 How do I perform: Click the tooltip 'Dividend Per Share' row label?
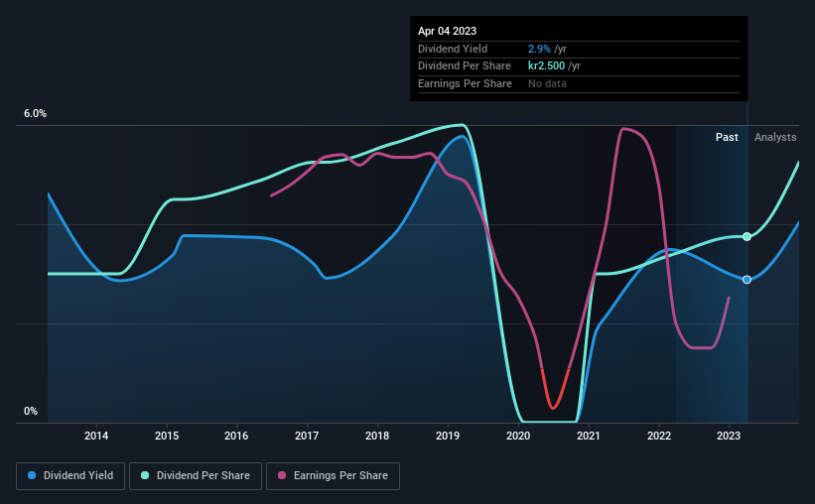click(x=465, y=66)
